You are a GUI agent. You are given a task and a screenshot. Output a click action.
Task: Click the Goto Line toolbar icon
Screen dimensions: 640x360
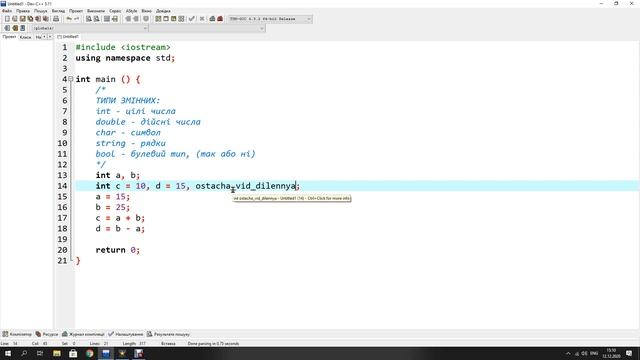click(x=115, y=19)
